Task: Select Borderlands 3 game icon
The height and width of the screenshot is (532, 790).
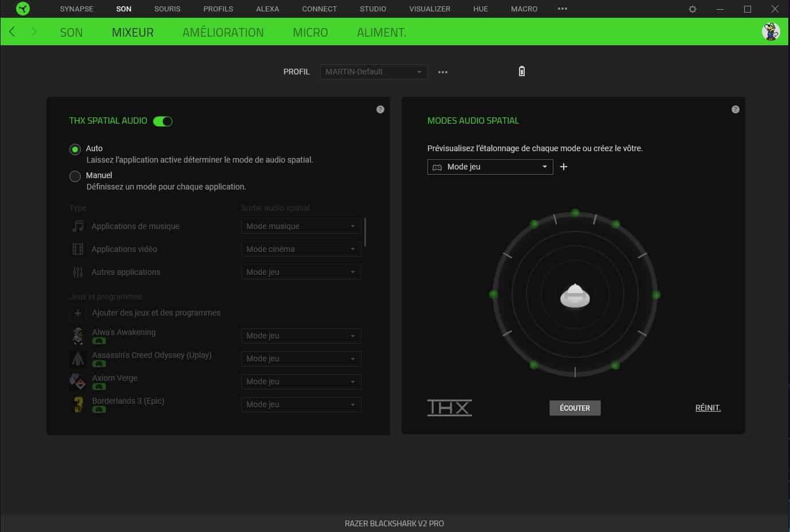Action: coord(78,404)
